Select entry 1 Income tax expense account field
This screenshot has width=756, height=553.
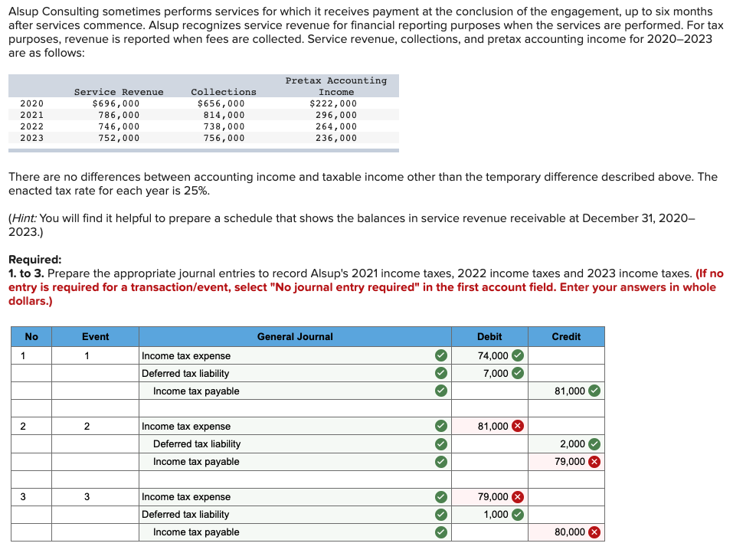pos(295,356)
